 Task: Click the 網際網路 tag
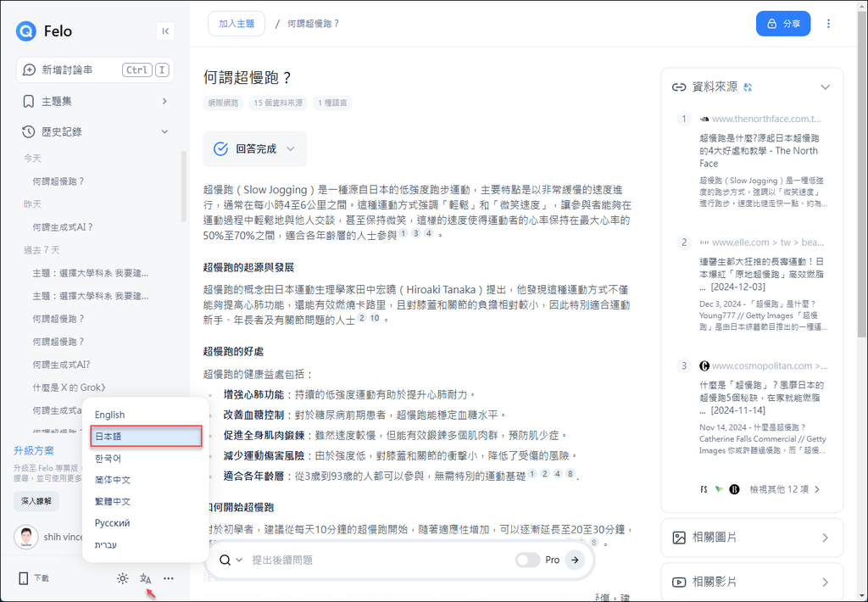coord(223,103)
